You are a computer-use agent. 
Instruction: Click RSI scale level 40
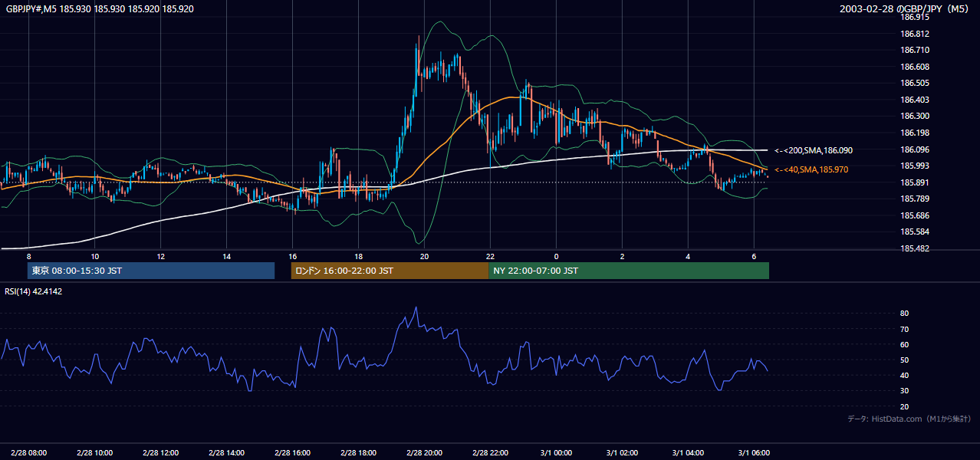click(x=904, y=376)
